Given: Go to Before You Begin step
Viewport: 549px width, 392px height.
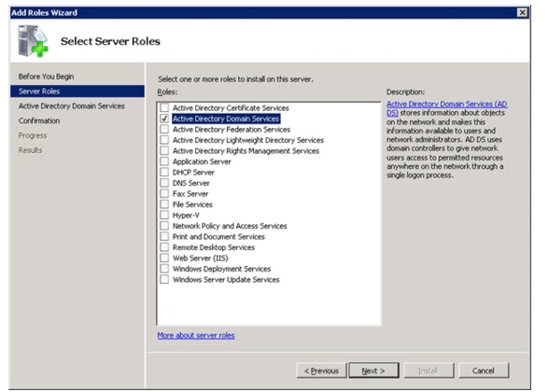Looking at the screenshot, I should tap(47, 77).
